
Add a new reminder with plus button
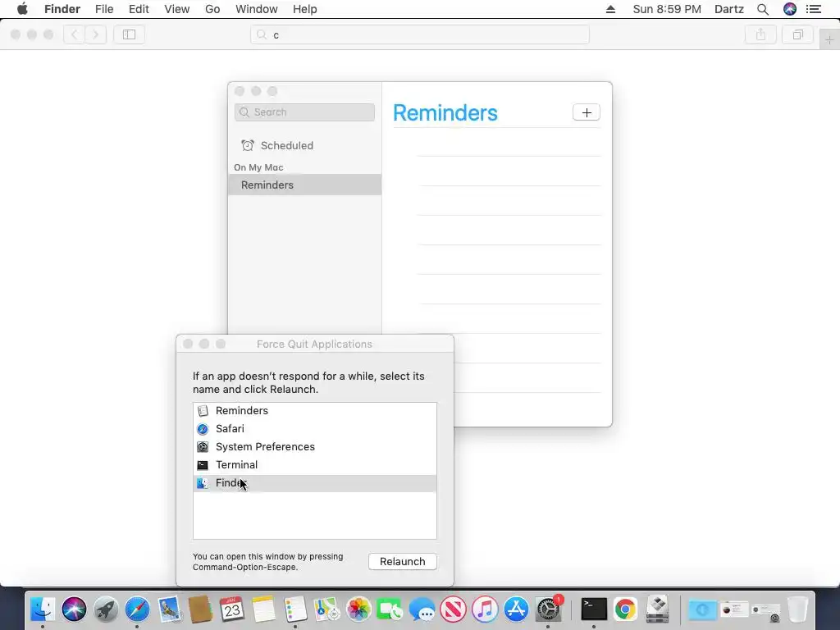587,112
